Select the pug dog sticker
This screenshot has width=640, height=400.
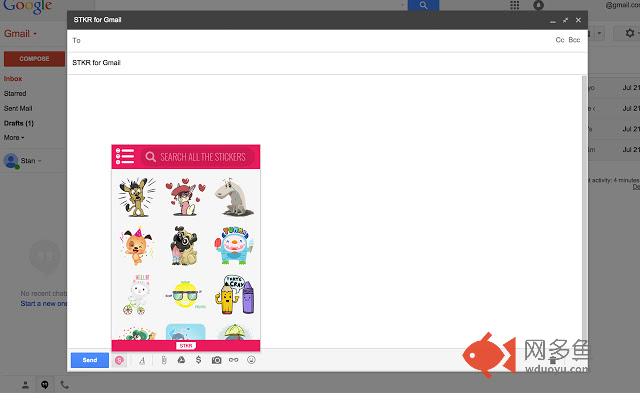click(x=184, y=246)
